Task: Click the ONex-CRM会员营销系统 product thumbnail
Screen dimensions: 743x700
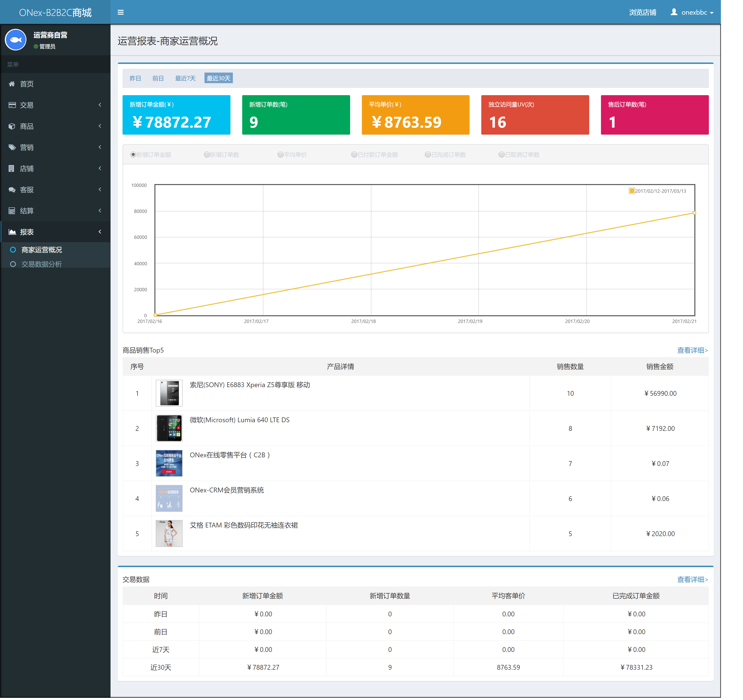Action: (169, 499)
